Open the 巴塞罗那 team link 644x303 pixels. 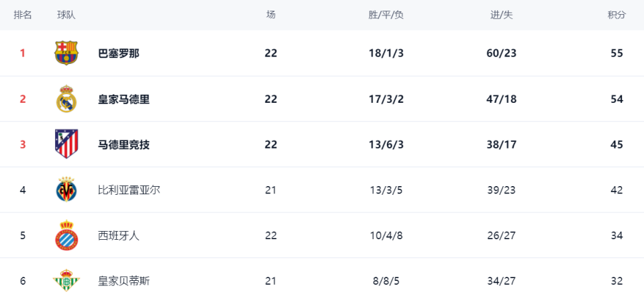(119, 53)
